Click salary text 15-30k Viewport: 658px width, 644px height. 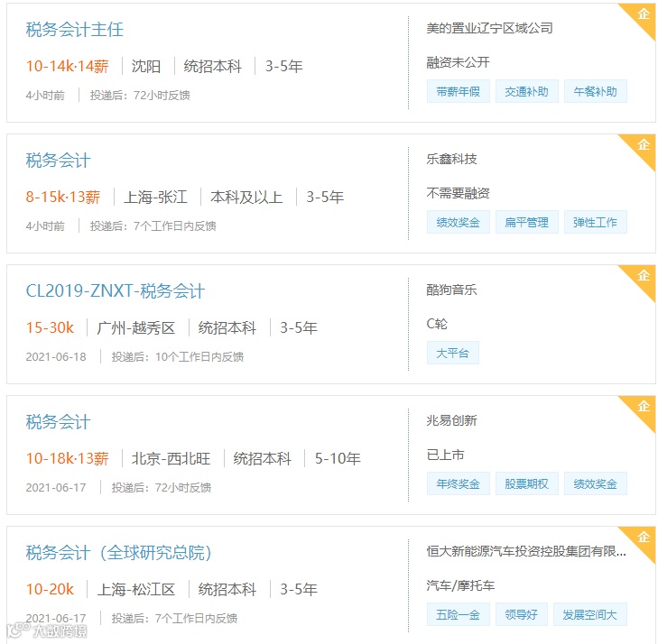pos(50,328)
